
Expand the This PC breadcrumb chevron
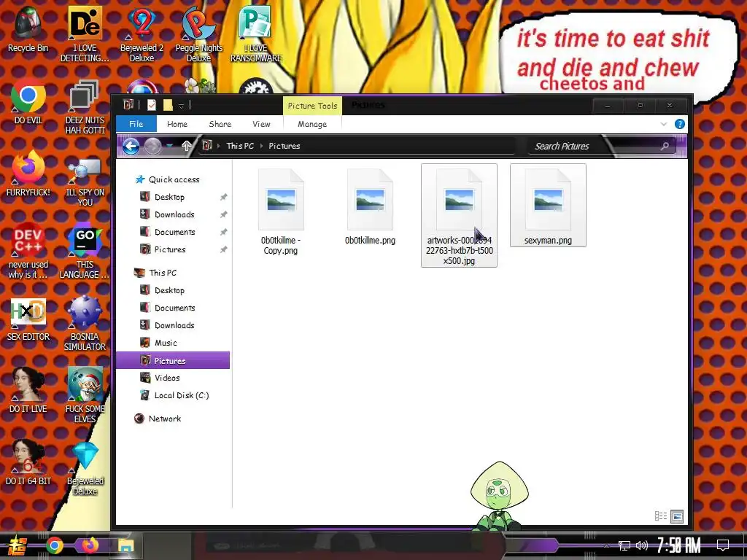pyautogui.click(x=262, y=146)
